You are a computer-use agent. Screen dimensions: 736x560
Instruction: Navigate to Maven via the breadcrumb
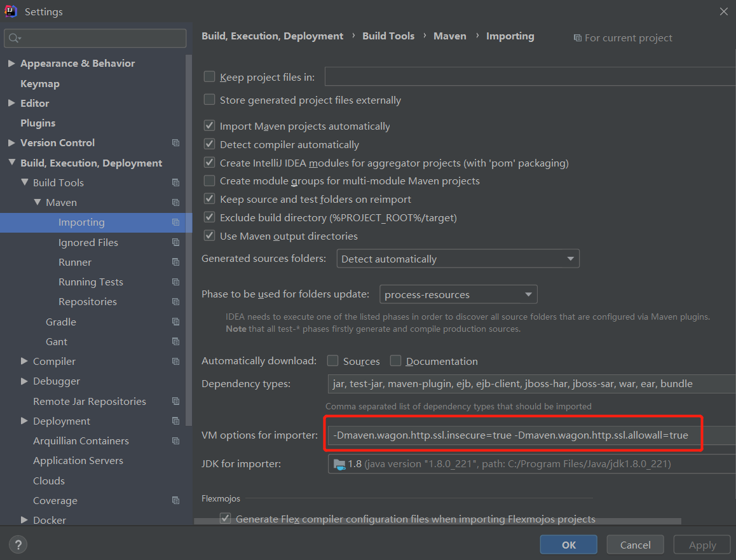[449, 36]
